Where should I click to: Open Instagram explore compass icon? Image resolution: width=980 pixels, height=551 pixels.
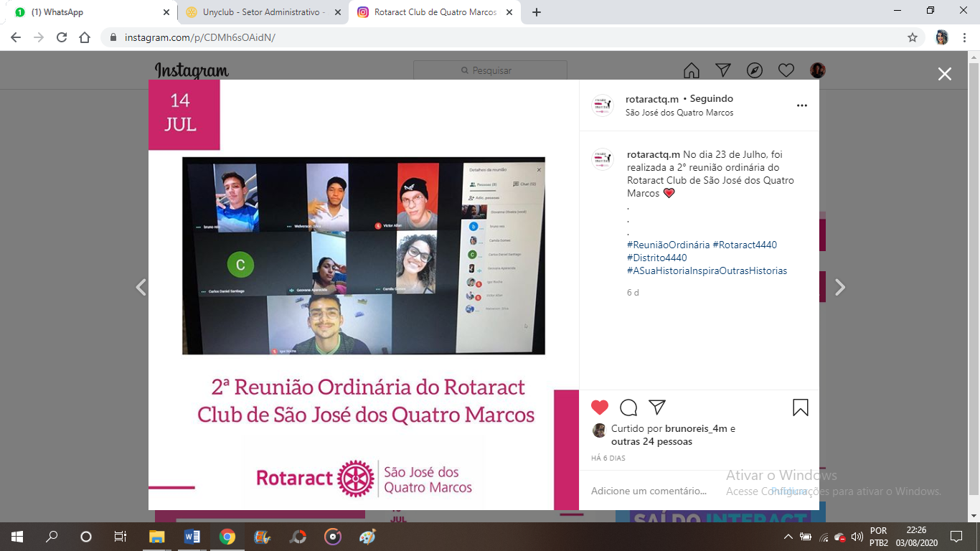755,70
